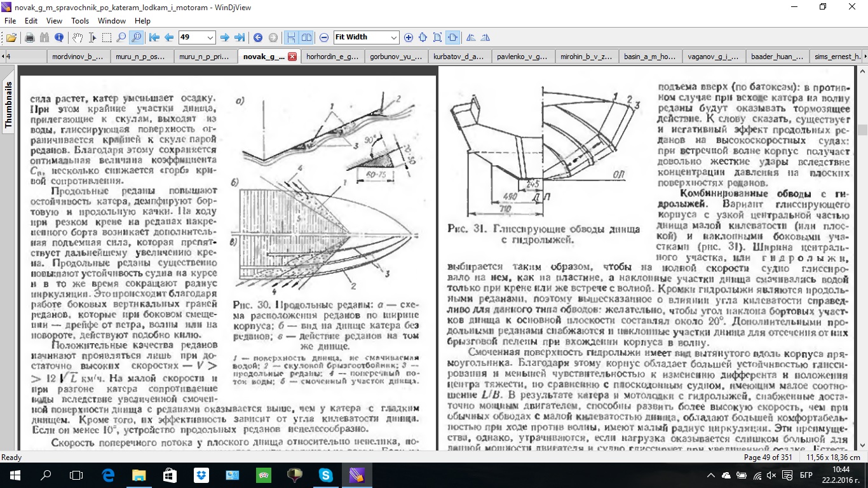Show hidden system tray icons
This screenshot has height=488, width=868.
click(x=711, y=475)
